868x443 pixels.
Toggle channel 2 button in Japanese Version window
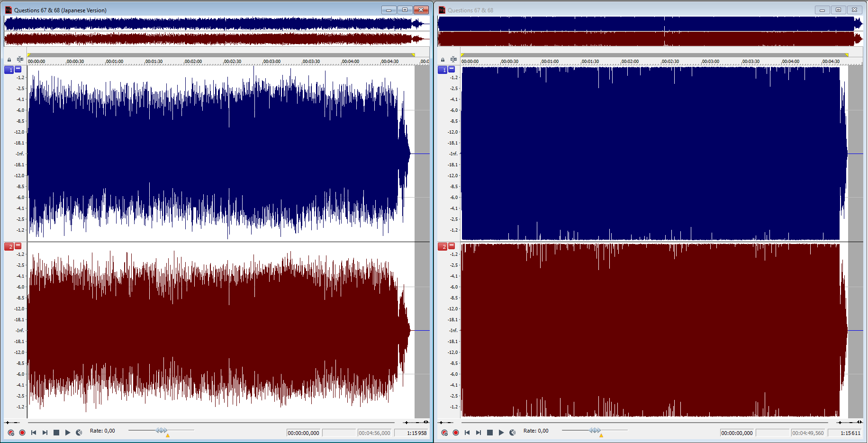point(9,246)
